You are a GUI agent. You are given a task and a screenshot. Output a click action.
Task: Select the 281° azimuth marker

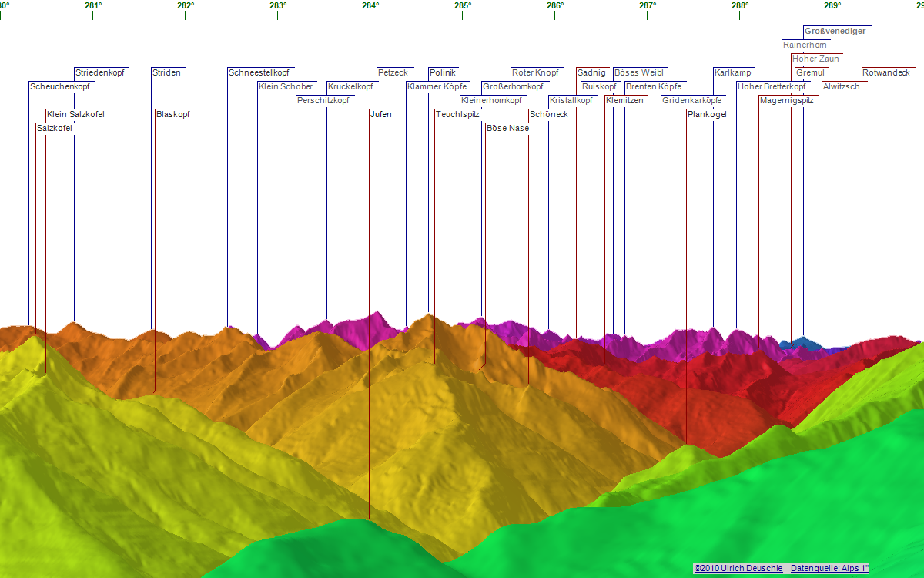(92, 6)
